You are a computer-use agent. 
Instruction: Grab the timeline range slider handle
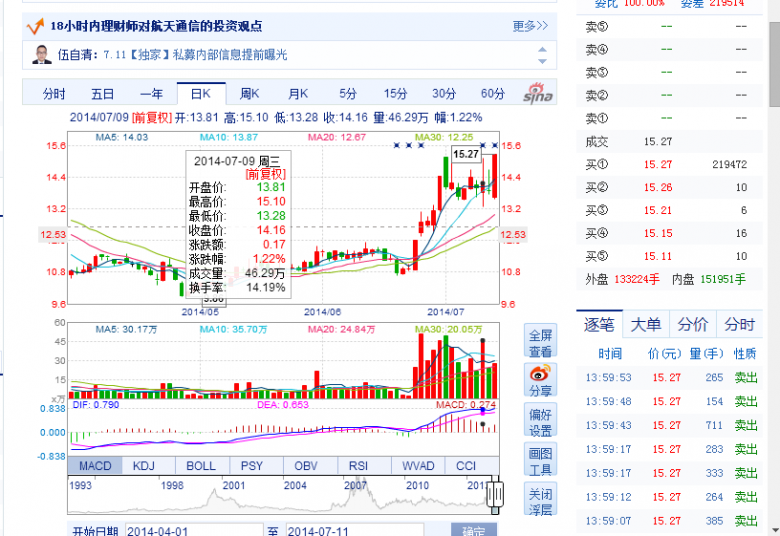tap(495, 495)
